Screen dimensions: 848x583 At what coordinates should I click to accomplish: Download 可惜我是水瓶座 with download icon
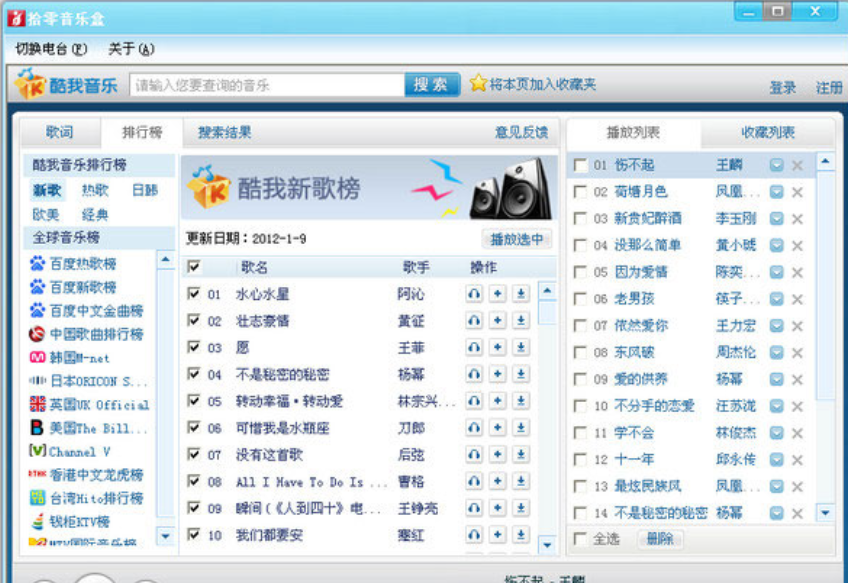click(x=521, y=428)
